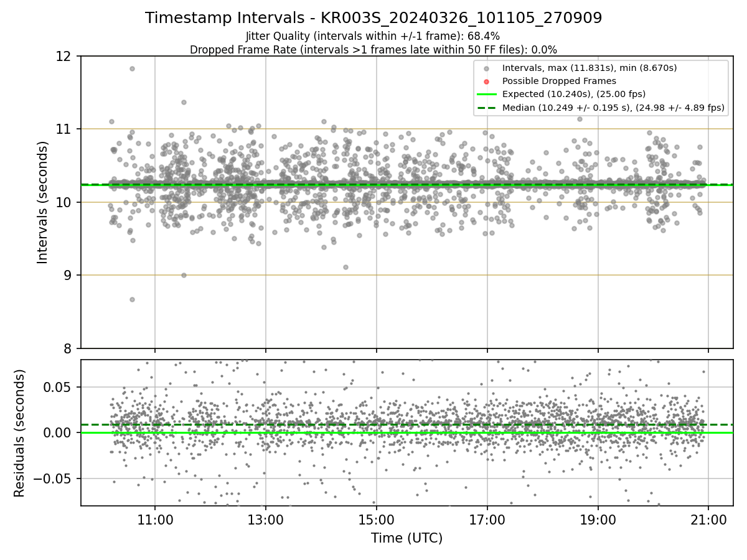Click the solid green line sample in the legend

[x=486, y=95]
